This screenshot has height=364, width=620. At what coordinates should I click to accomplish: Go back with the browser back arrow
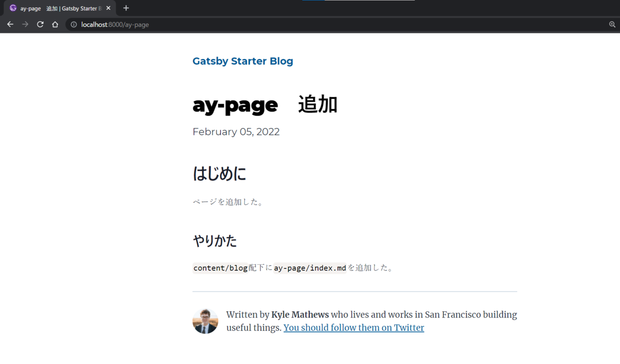click(10, 24)
